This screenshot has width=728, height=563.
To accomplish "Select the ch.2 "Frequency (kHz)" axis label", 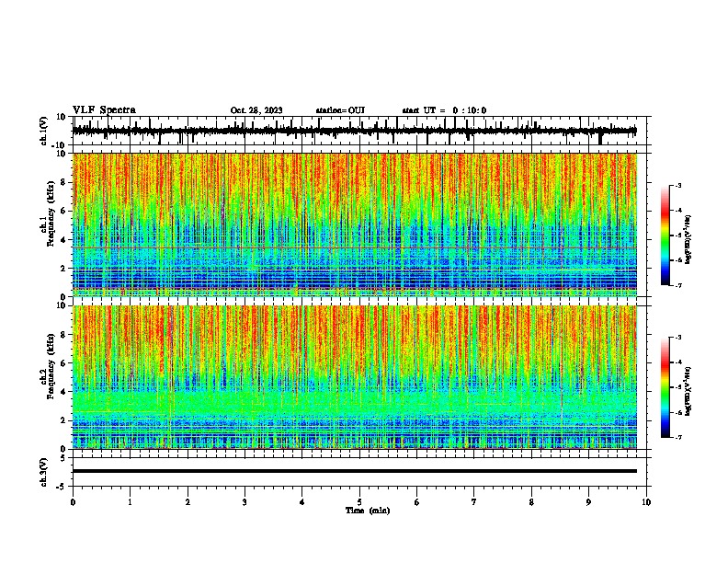I will point(51,366).
